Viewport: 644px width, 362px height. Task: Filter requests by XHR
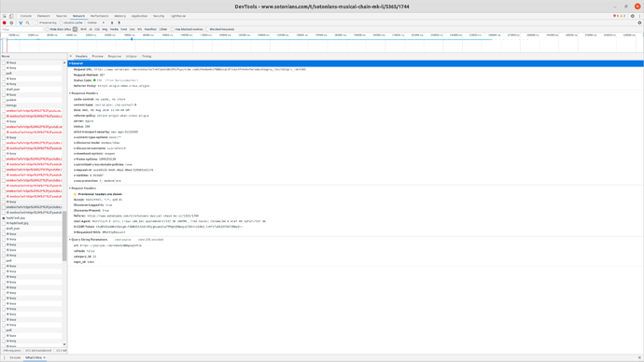tap(83, 30)
